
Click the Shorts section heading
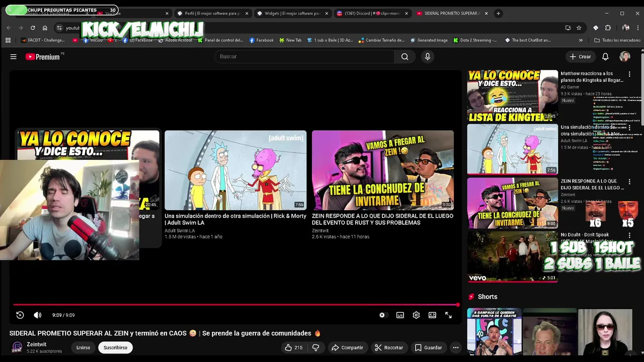(x=488, y=297)
